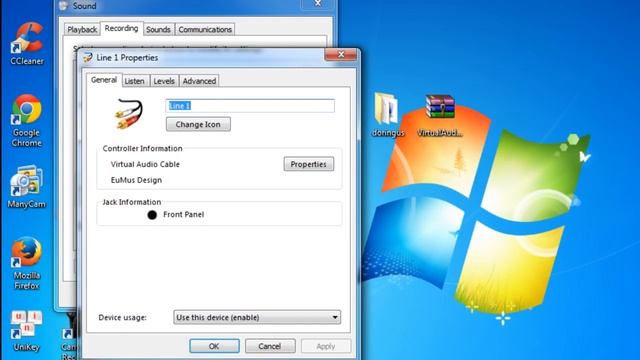Launch the Google Chrome desktop icon

pos(27,120)
